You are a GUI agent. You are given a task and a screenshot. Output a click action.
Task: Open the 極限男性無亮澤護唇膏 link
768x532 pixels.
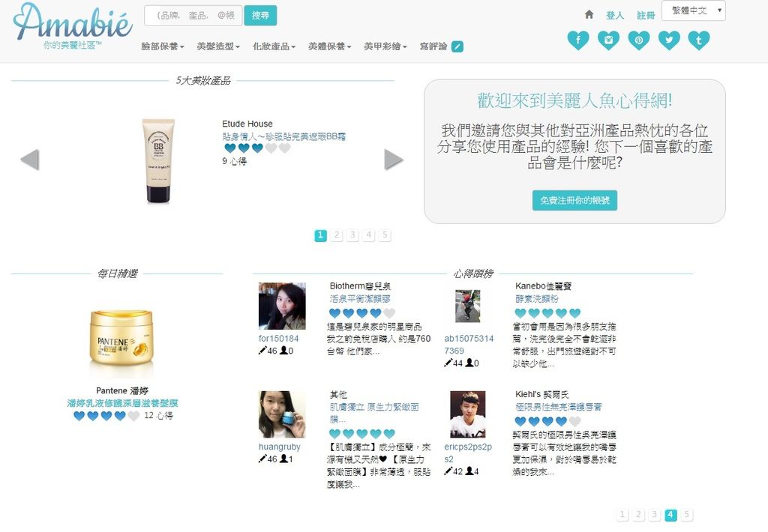pyautogui.click(x=559, y=407)
